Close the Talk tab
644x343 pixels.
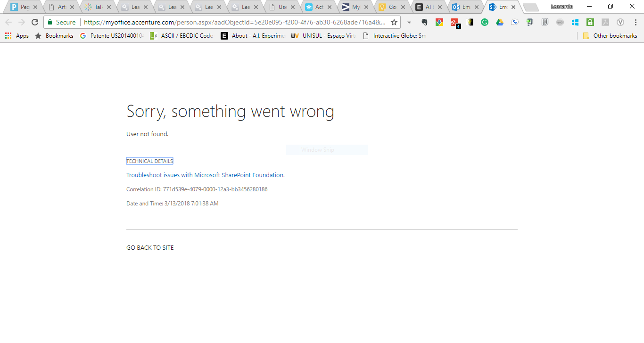click(109, 7)
